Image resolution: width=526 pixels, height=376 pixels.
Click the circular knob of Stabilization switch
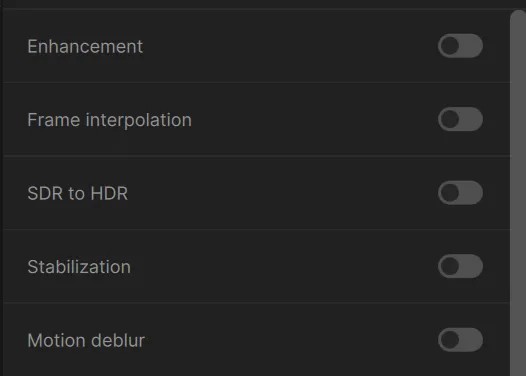(x=450, y=266)
